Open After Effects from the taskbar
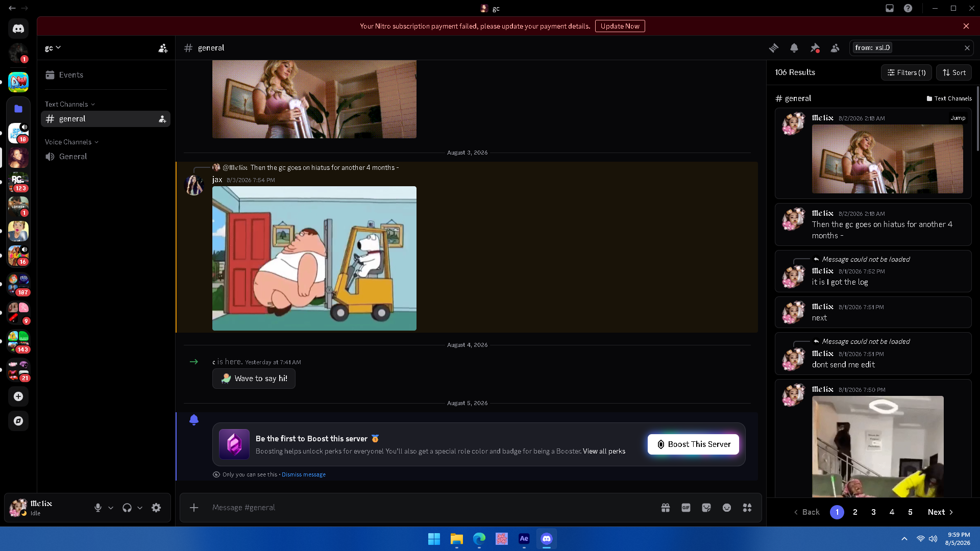The image size is (980, 551). [x=524, y=539]
